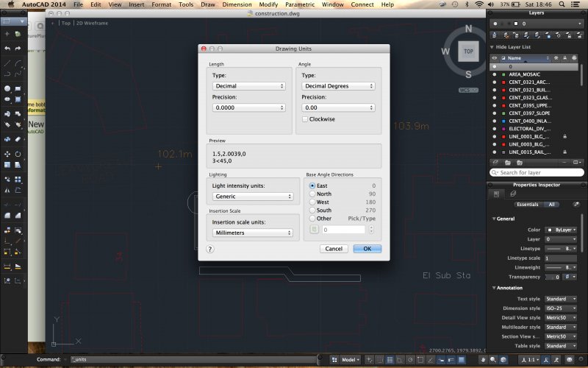Toggle visibility of CENT_0397_SLOPE layer
The height and width of the screenshot is (368, 588).
point(494,113)
